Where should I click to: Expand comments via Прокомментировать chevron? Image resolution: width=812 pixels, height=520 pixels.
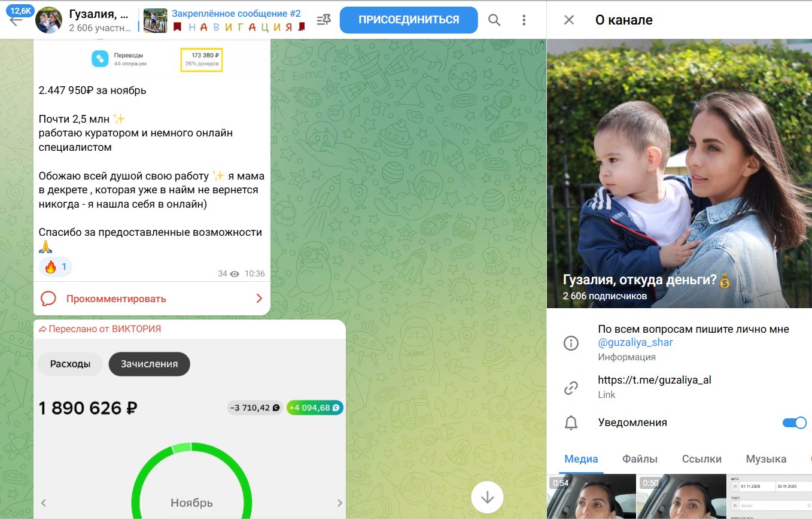[259, 299]
